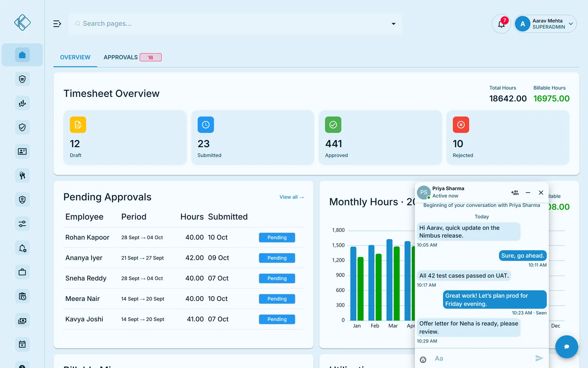Click the user shield sidebar icon
The image size is (588, 368).
click(22, 200)
